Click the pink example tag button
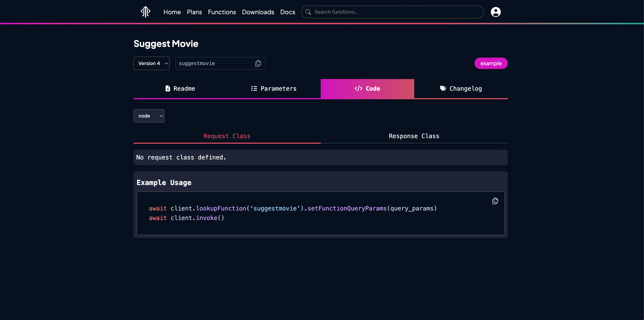The width and height of the screenshot is (644, 320). point(491,63)
